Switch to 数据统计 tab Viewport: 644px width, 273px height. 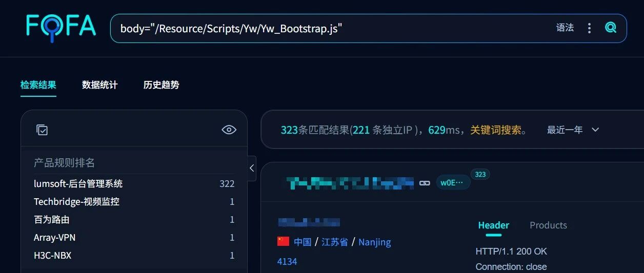tap(100, 85)
